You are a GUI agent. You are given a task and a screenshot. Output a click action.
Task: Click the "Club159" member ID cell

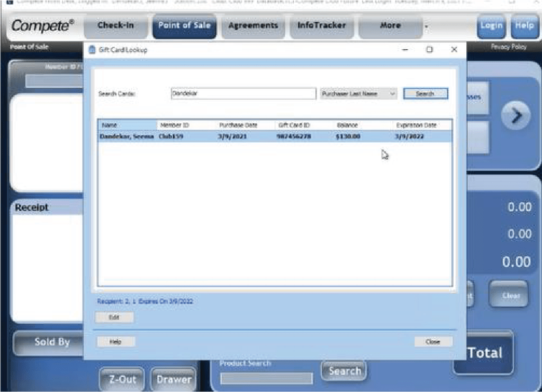(x=171, y=136)
